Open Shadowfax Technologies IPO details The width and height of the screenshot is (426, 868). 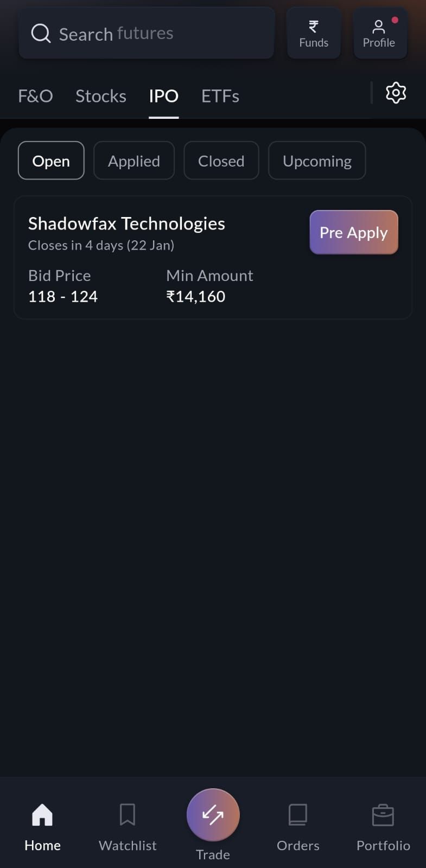coord(126,224)
